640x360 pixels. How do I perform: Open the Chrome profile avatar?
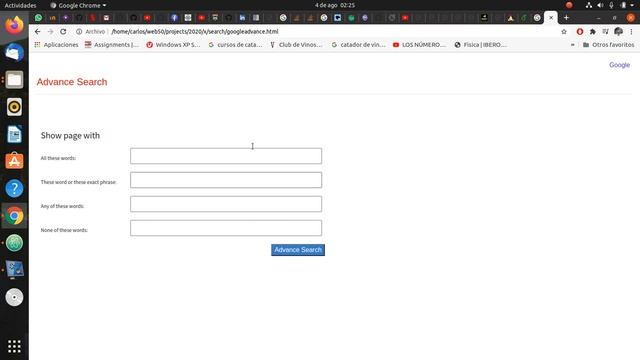click(618, 31)
